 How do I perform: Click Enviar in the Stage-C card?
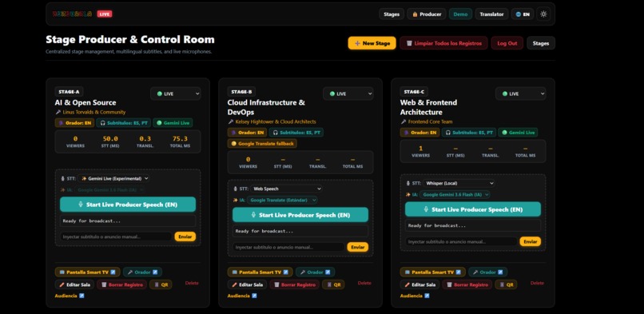click(531, 242)
